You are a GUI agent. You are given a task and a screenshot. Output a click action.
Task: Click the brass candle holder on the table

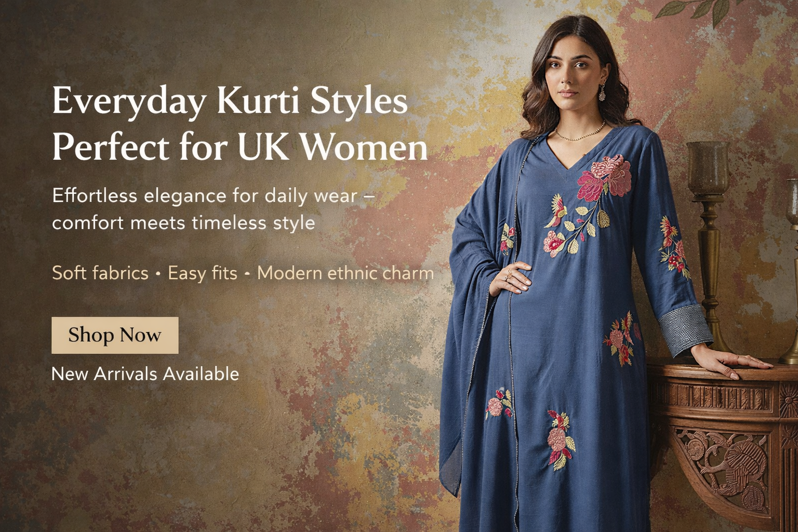[709, 244]
